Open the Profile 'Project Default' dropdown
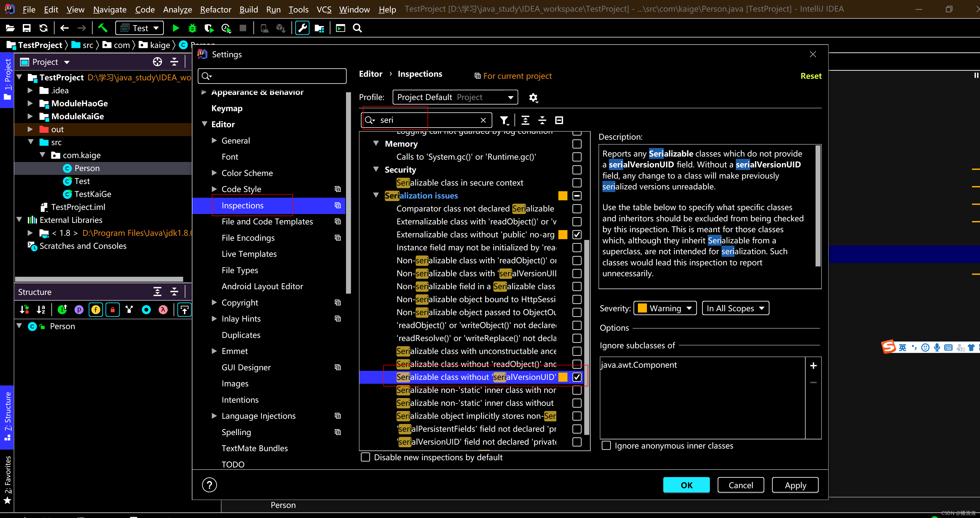980x518 pixels. click(455, 97)
